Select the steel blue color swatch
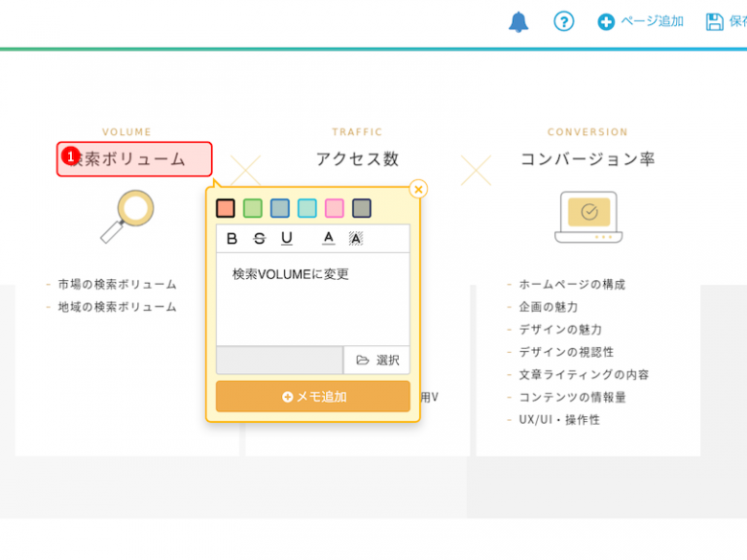This screenshot has width=747, height=560. coord(280,208)
